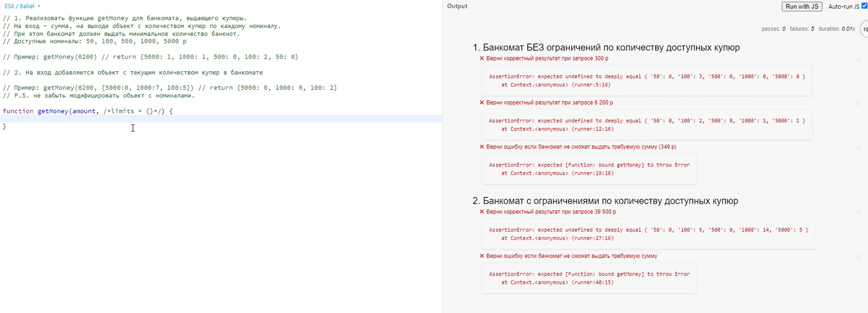Open the ES6 / Babel language dropdown
This screenshot has width=868, height=313.
coord(22,6)
